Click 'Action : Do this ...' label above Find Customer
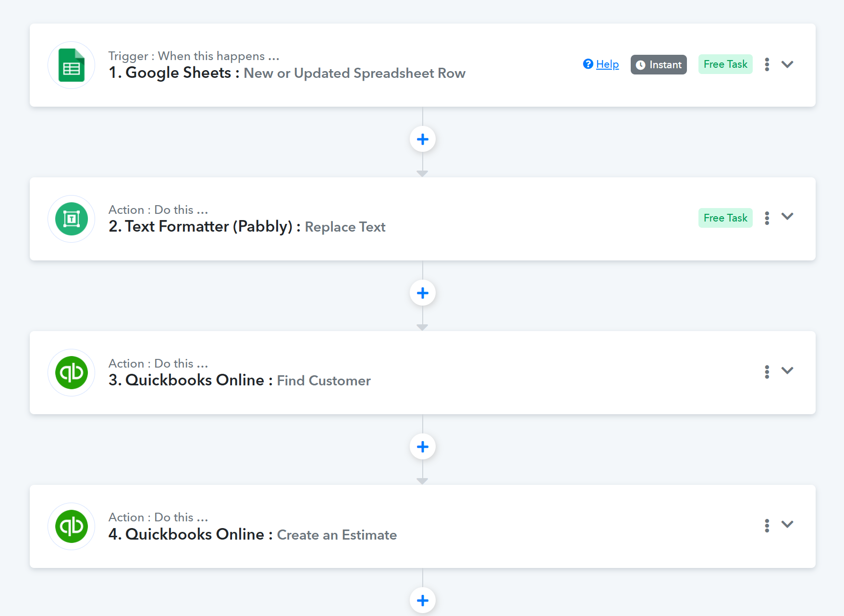 pos(158,364)
